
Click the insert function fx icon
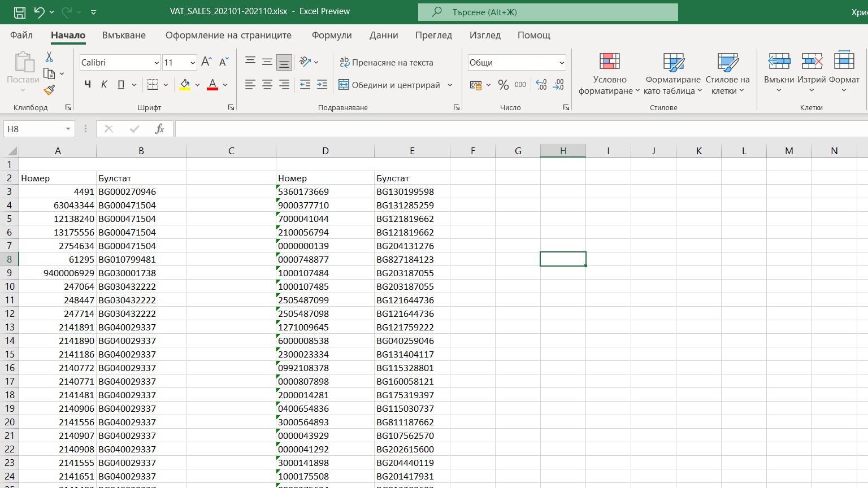point(159,129)
